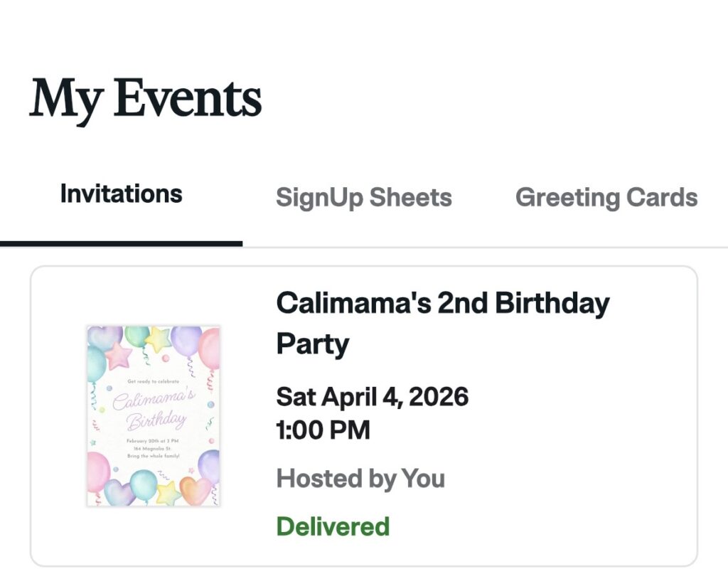Click the "Calimama's 2nd Birthday Party" title

442,304
